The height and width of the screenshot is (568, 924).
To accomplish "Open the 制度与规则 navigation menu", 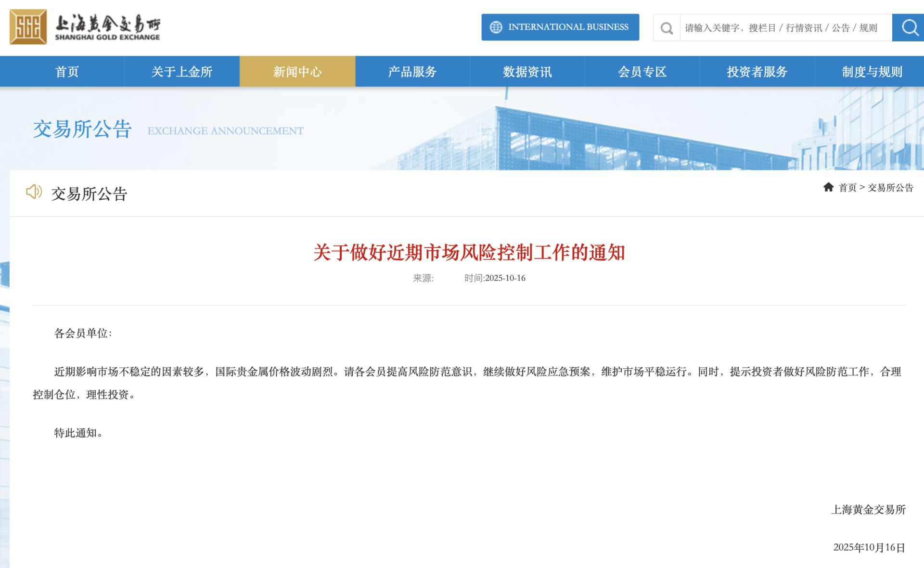I will click(x=872, y=72).
